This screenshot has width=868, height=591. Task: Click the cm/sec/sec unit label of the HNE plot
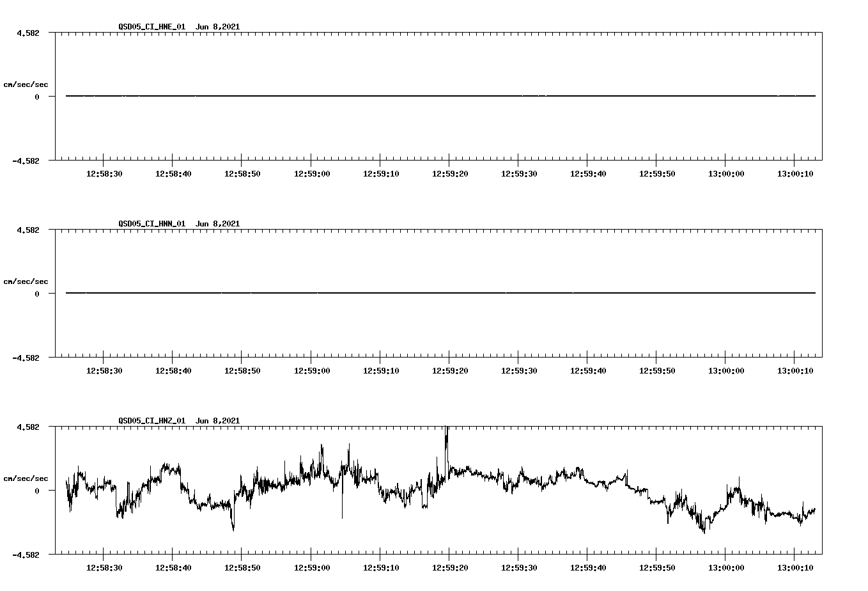[26, 84]
